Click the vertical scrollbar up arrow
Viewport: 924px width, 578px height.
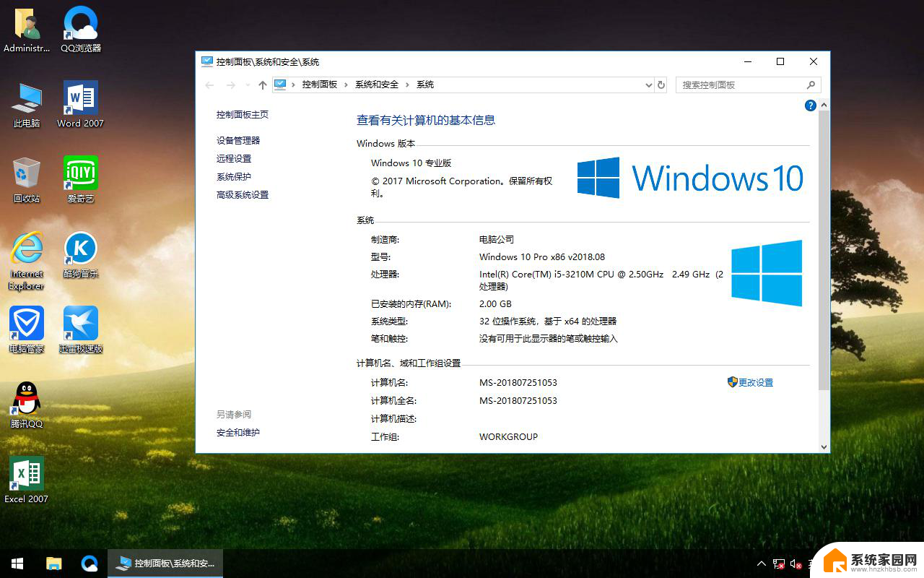tap(824, 105)
